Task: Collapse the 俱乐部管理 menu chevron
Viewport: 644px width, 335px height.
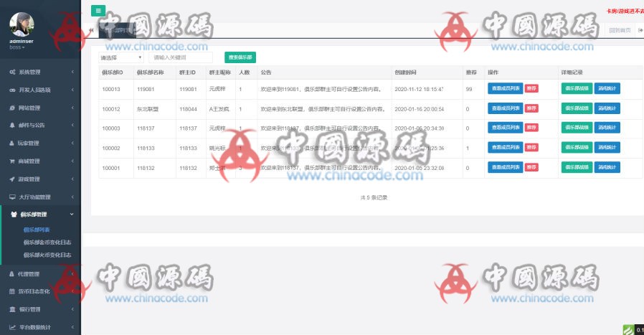Action: 72,214
